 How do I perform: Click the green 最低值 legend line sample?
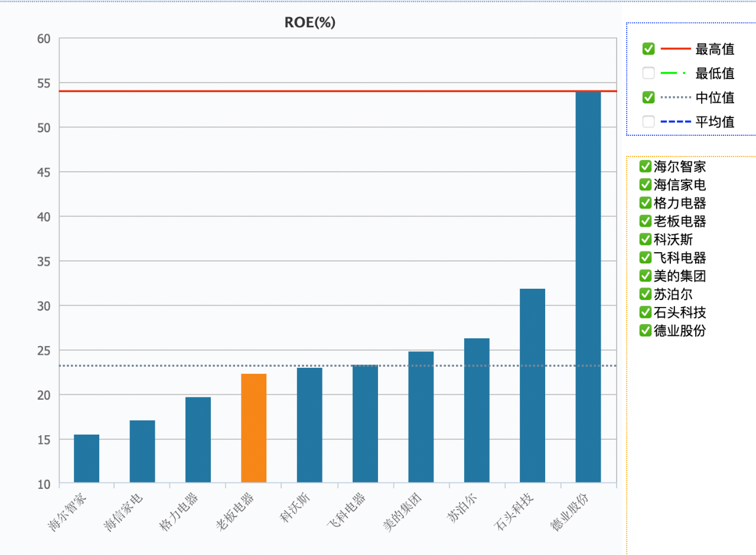tap(673, 73)
